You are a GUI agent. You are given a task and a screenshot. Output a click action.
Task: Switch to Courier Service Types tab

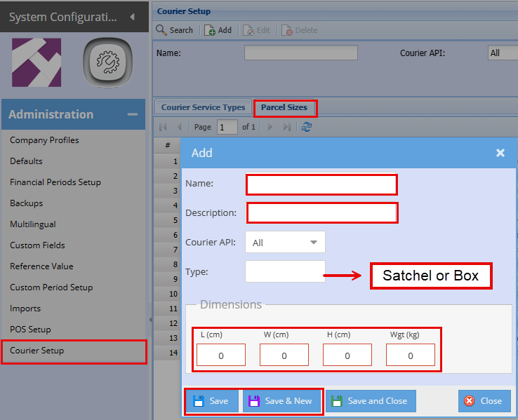[203, 107]
